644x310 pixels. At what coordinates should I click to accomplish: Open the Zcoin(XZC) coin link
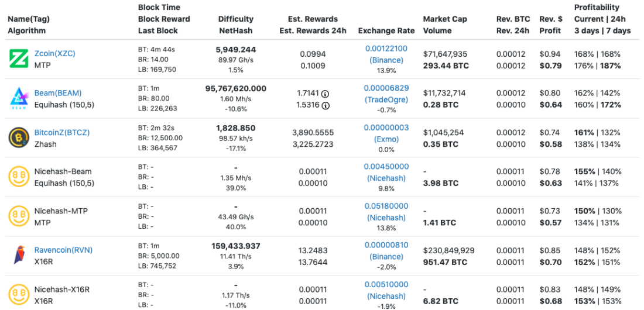(55, 54)
